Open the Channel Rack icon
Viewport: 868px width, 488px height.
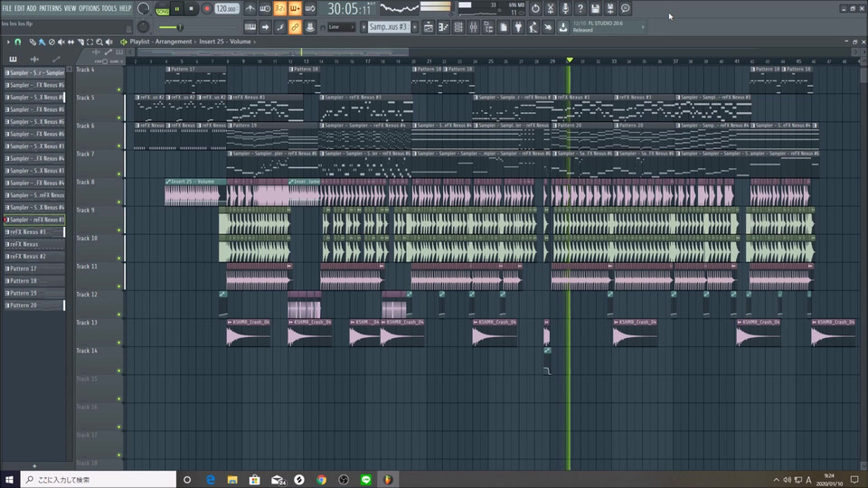pos(458,27)
